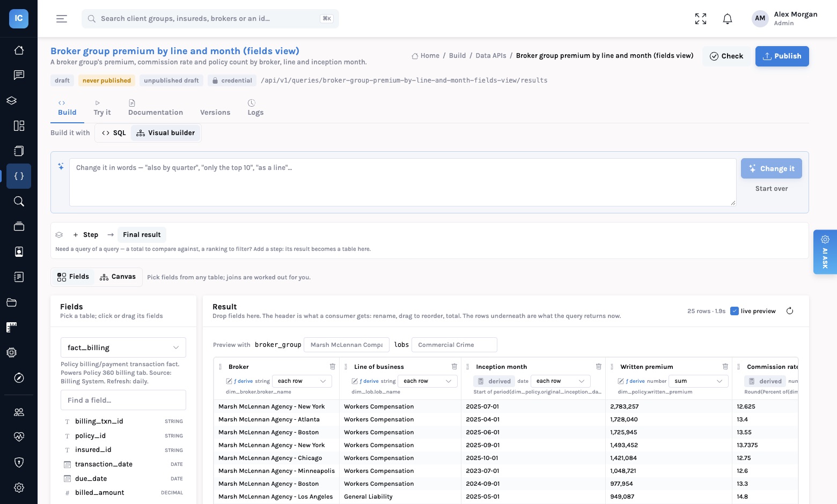This screenshot has height=504, width=837.
Task: Click the Check button
Action: pyautogui.click(x=726, y=56)
